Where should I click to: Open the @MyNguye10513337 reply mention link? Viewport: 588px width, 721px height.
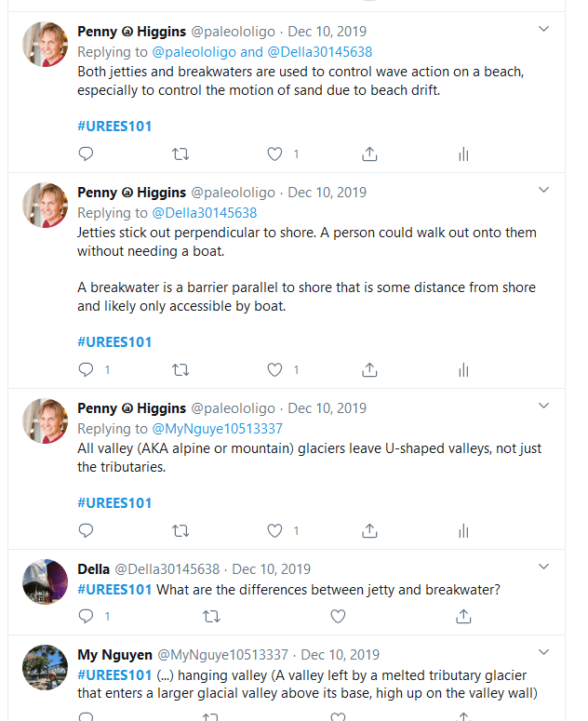click(x=218, y=429)
